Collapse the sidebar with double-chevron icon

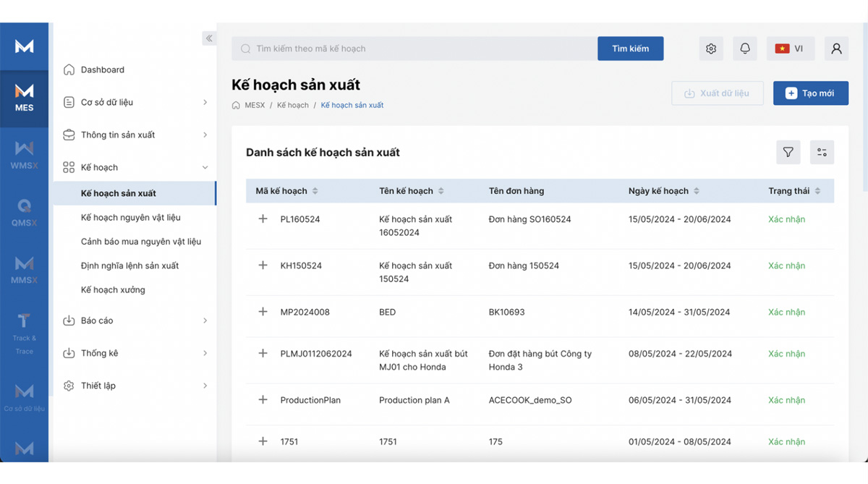[x=209, y=38]
